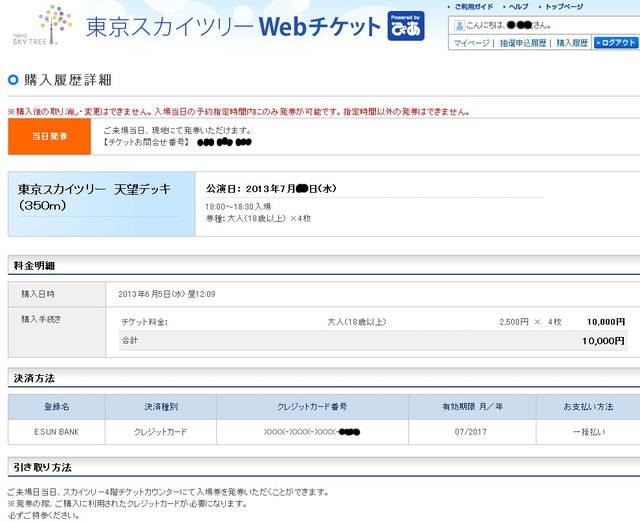This screenshot has height=522, width=640.
Task: Click the クレジットカード payment type cell
Action: pyautogui.click(x=161, y=432)
